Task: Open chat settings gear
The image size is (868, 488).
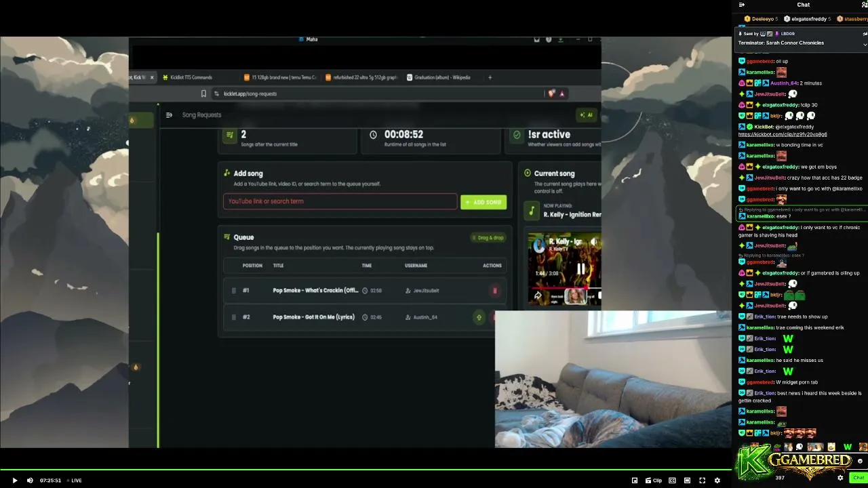Action: 840,478
